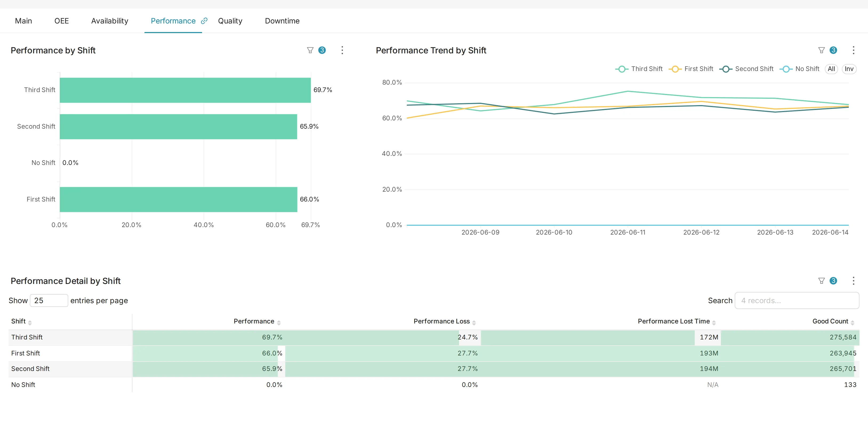Screen dimensions: 868x443
Task: Toggle Third Shift series in legend
Action: pyautogui.click(x=639, y=69)
